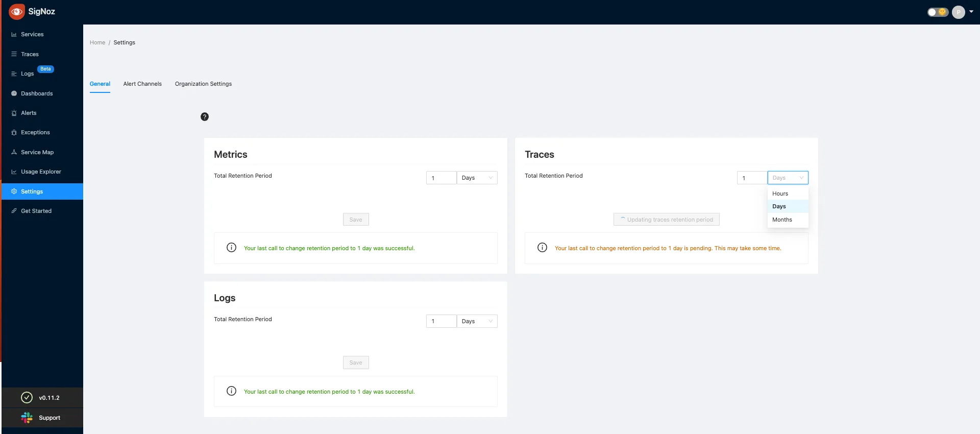Expand the Logs retention unit dropdown
This screenshot has width=980, height=434.
tap(477, 321)
